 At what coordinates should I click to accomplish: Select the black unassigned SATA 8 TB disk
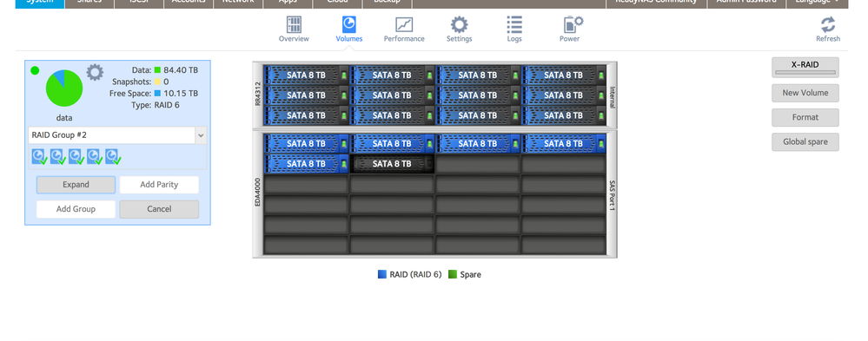392,164
